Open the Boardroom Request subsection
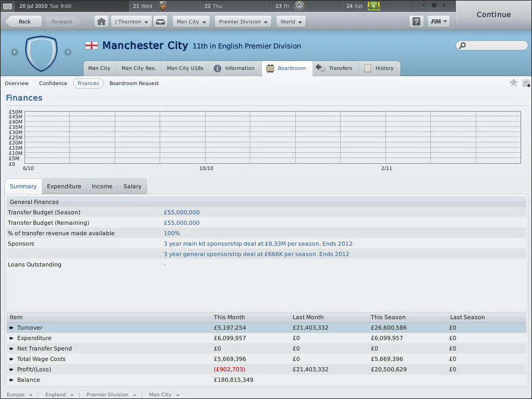This screenshot has width=532, height=399. [x=134, y=83]
